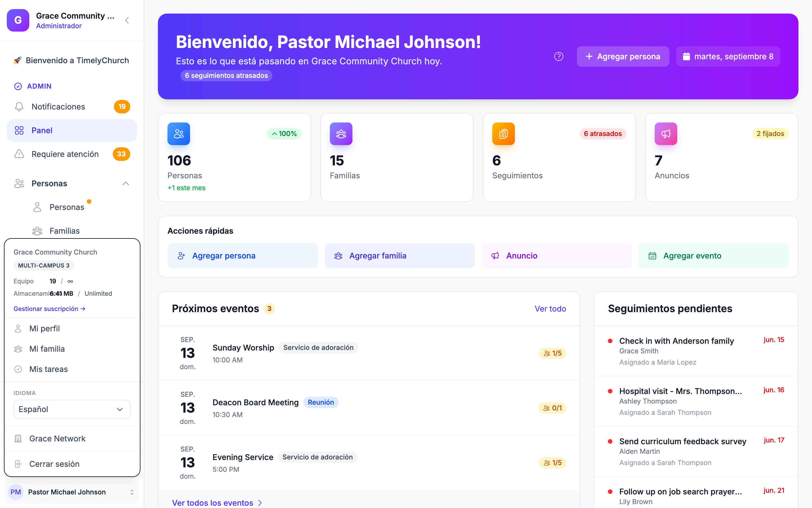Collapse the Personas section chevron
Screen dimensions: 812x508
[x=126, y=183]
